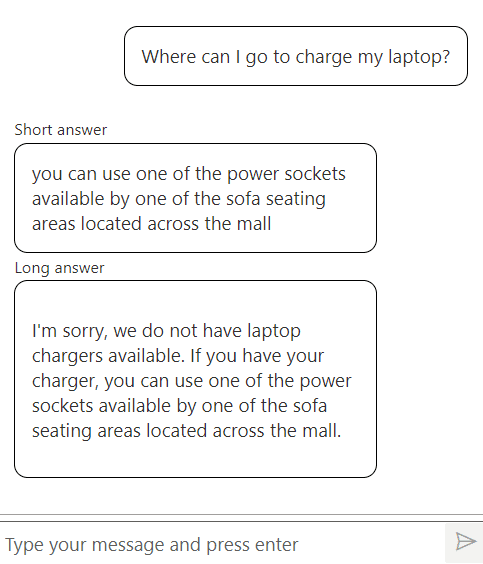Select the user's laptop charging question bubble
The height and width of the screenshot is (564, 483).
296,56
